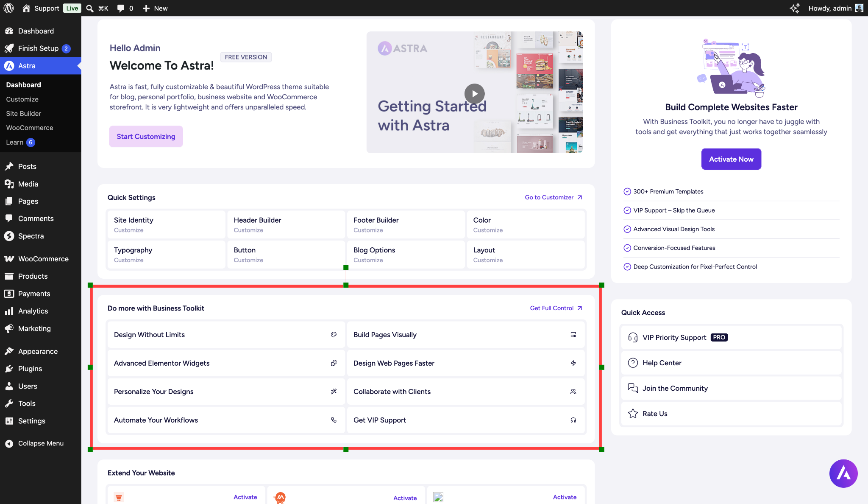Screen dimensions: 868x504
Task: Open the Users icon menu
Action: point(41,386)
